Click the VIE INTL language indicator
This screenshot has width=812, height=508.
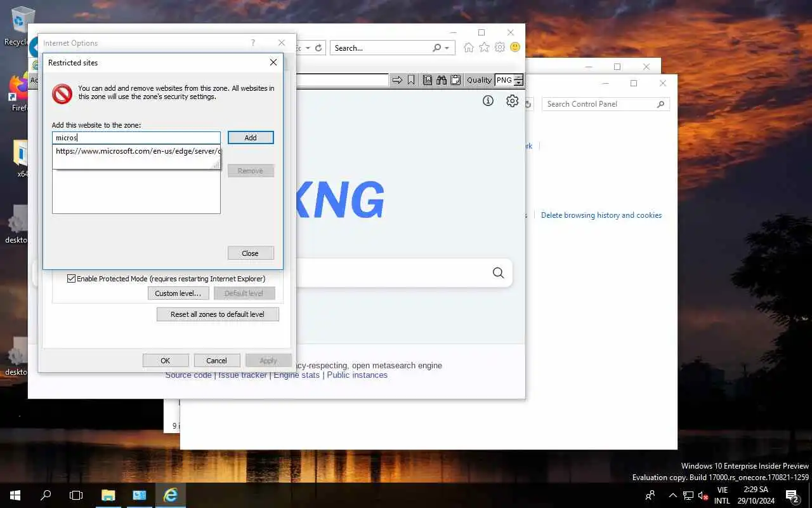(x=722, y=495)
